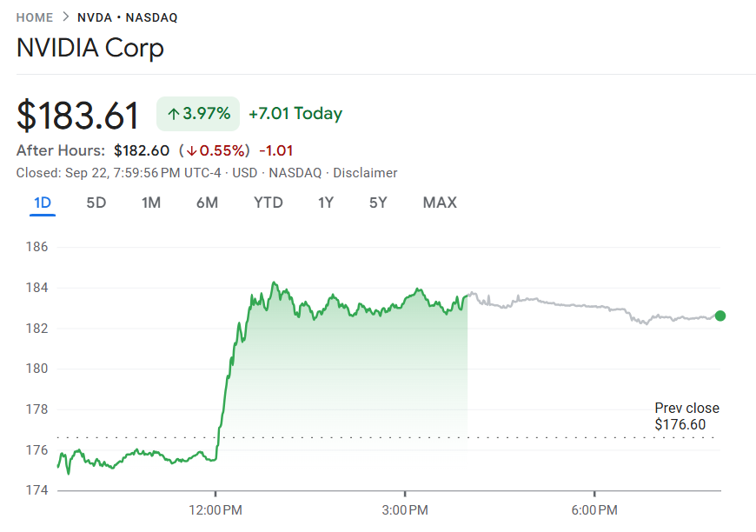This screenshot has width=756, height=532.
Task: Switch to the 5Y chart view
Action: tap(378, 203)
